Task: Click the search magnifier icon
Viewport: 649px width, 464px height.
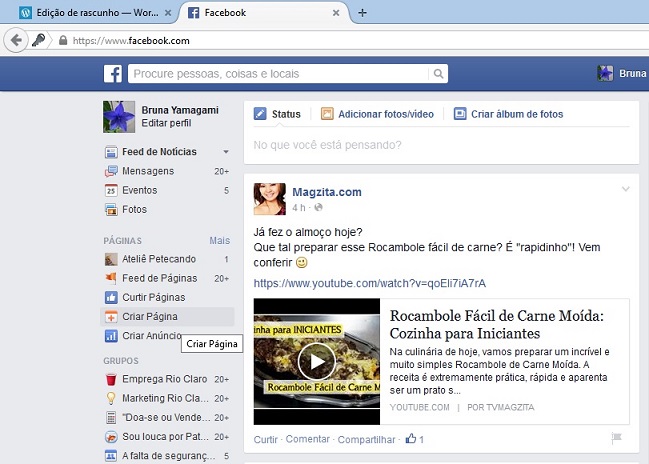Action: (438, 74)
